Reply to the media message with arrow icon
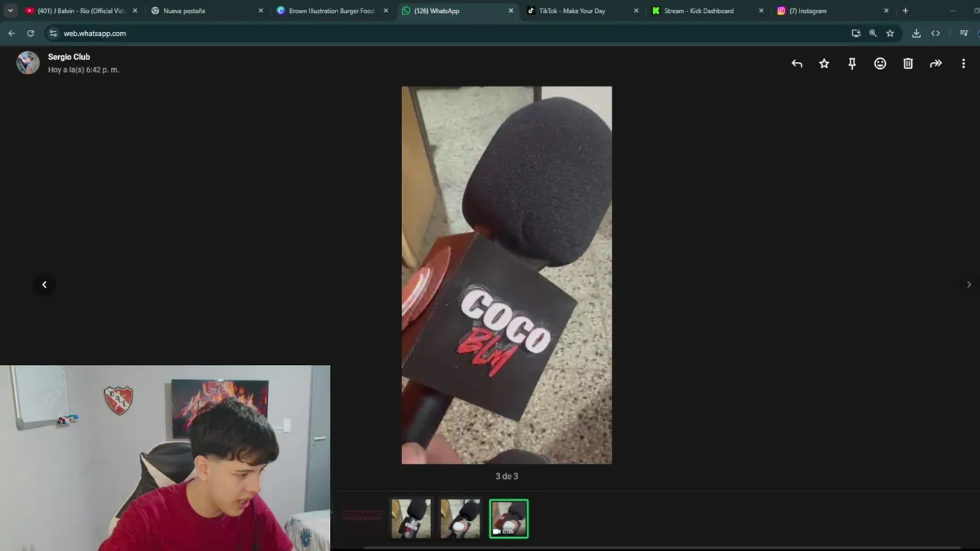Screen dimensions: 980x551 tap(796, 64)
